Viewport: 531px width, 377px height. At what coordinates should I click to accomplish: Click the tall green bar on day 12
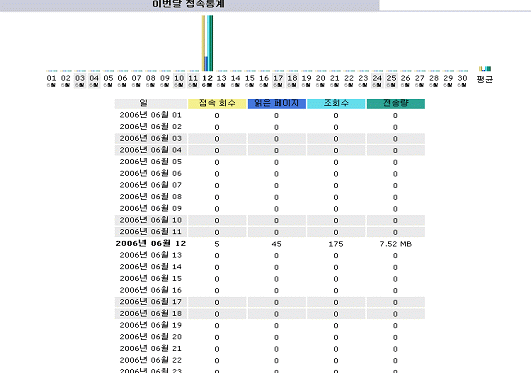coord(211,43)
